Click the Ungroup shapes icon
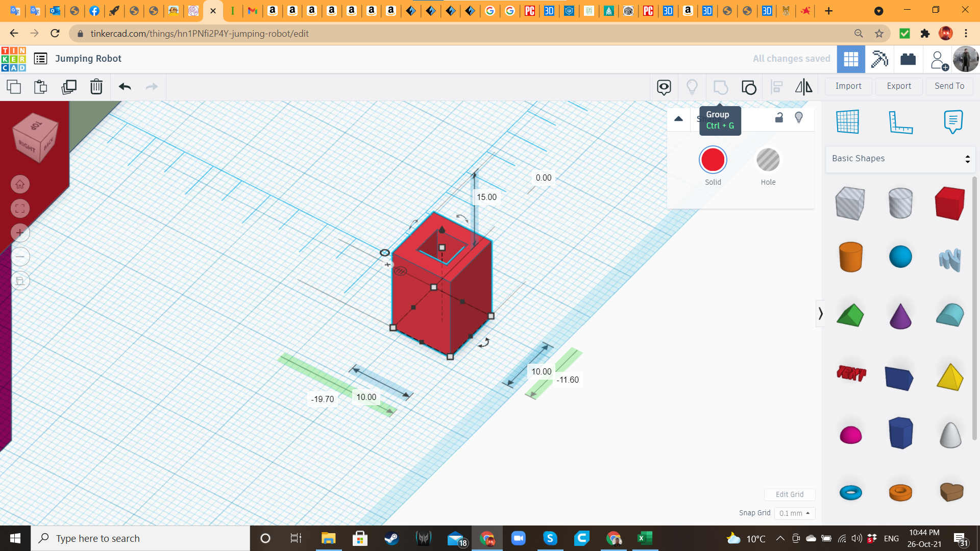 tap(748, 87)
